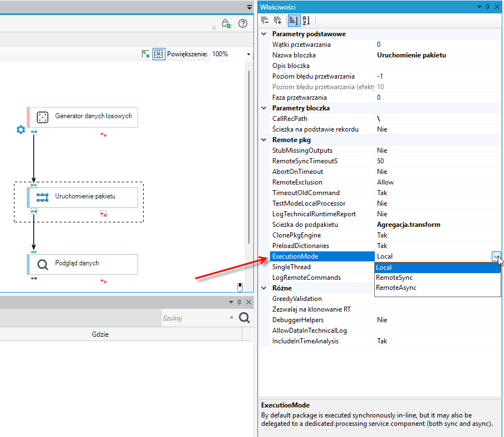This screenshot has width=504, height=437.
Task: Collapse the Parametry podstawowe section
Action: pos(264,34)
